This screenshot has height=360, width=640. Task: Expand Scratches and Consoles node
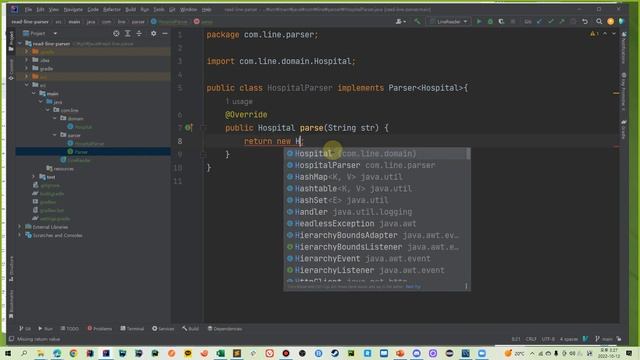(20, 235)
